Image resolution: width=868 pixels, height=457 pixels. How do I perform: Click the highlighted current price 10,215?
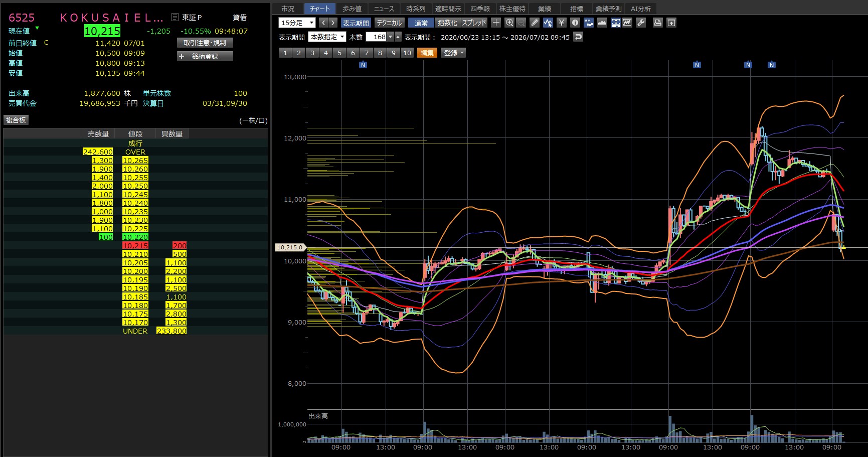click(102, 31)
